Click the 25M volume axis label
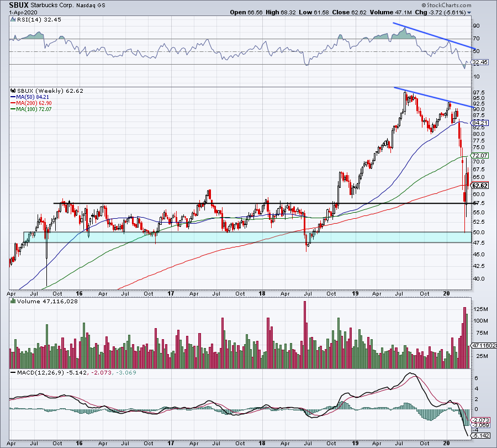This screenshot has width=497, height=448. [x=482, y=356]
